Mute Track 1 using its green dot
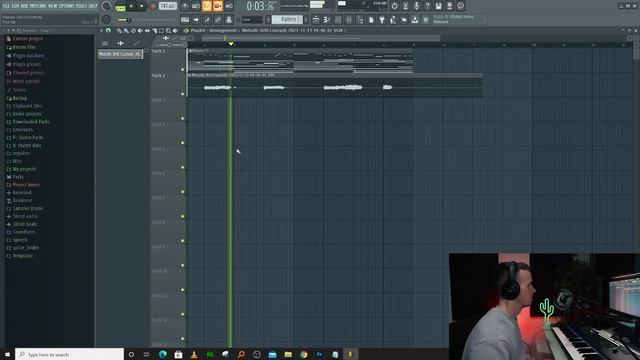This screenshot has height=360, width=640. (182, 69)
